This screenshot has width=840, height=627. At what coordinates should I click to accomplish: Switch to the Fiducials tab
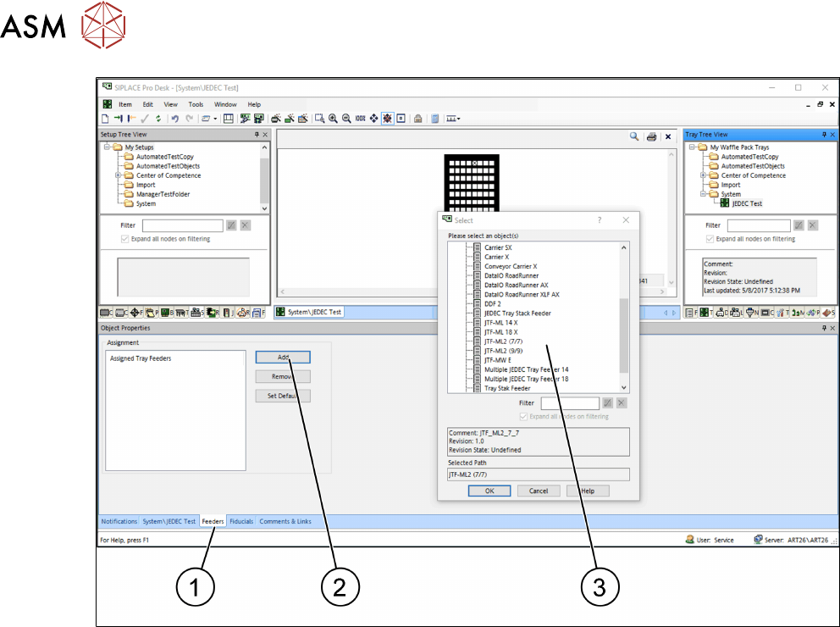[x=241, y=521]
